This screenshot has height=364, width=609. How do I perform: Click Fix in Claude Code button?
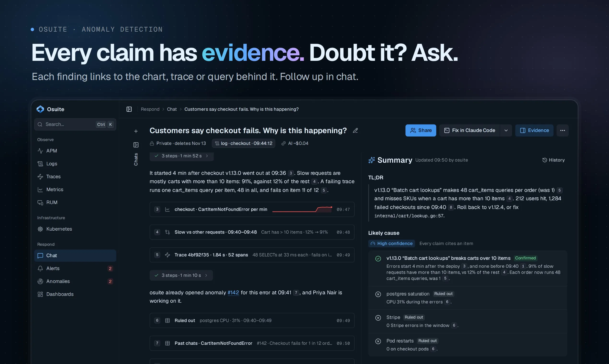[x=469, y=131]
